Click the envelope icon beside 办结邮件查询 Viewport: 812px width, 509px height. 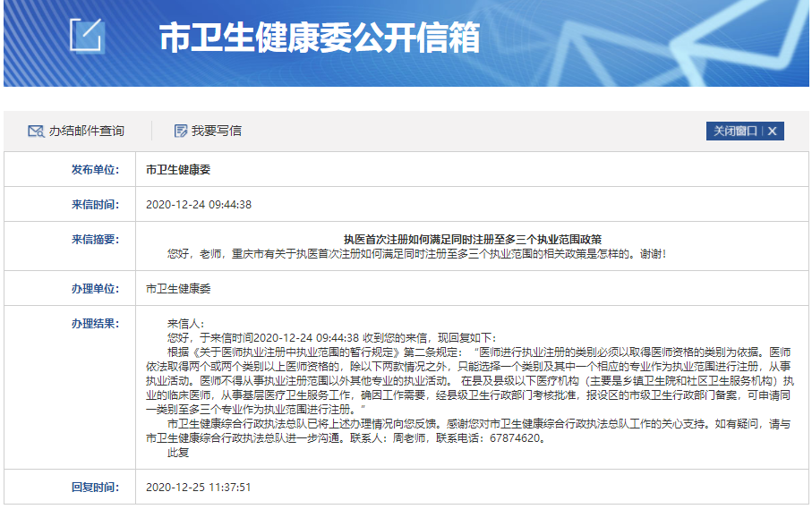tap(36, 131)
